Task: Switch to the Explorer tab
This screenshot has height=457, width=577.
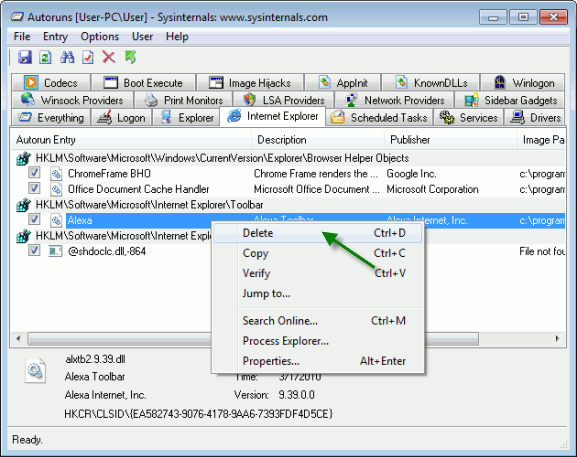Action: 186,117
